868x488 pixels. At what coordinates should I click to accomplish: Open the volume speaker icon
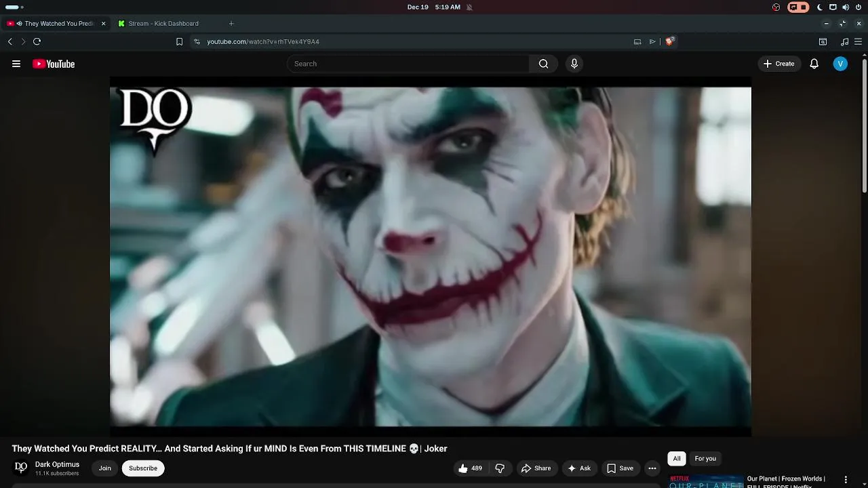point(846,7)
